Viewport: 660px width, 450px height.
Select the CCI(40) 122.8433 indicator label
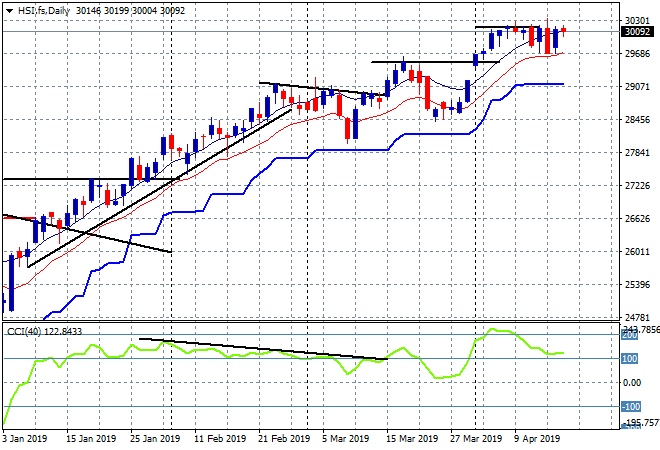[x=44, y=332]
